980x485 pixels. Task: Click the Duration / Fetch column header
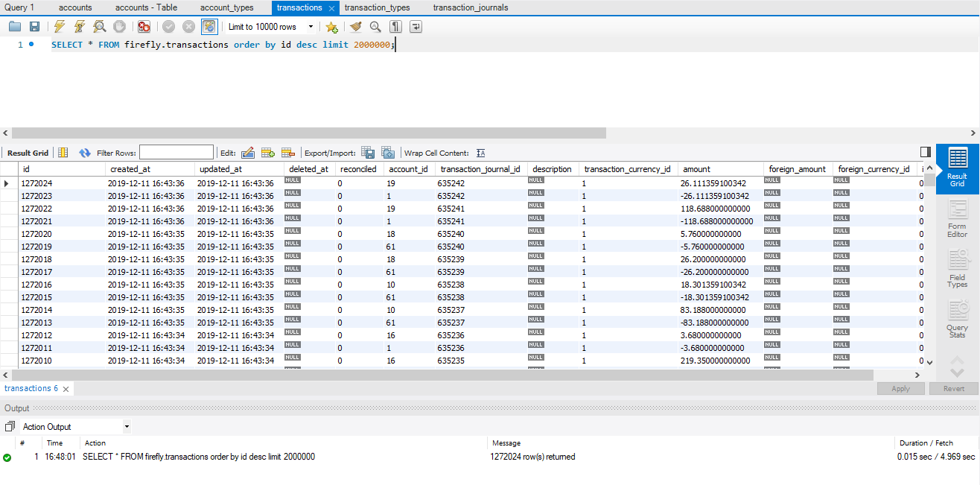click(x=925, y=443)
